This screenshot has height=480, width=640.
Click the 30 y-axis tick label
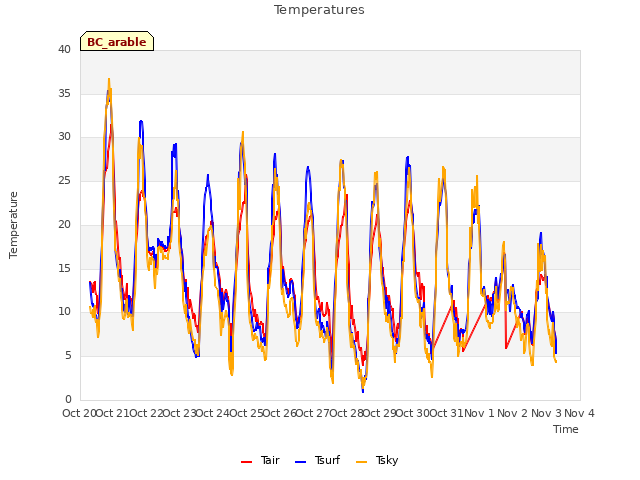[64, 137]
